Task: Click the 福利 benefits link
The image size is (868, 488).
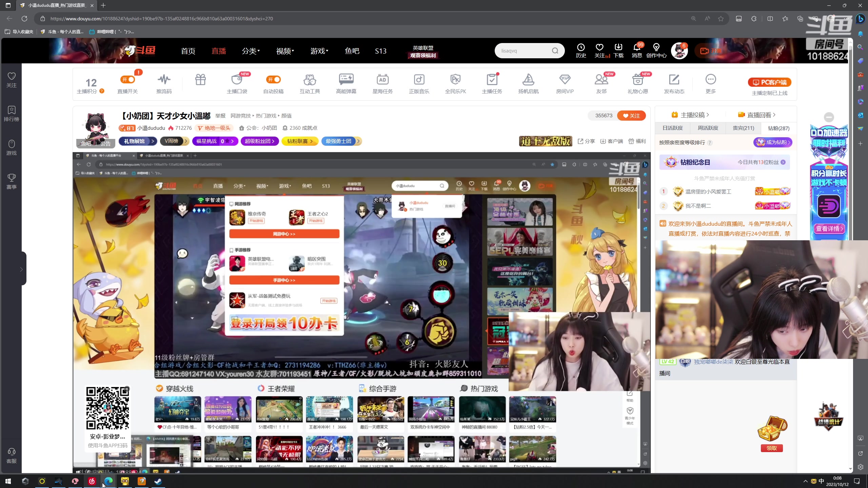Action: tap(637, 141)
